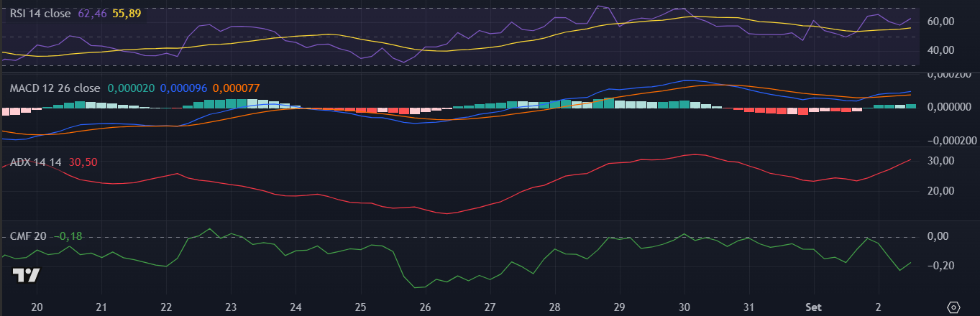Select the MACD 12 26 close indicator label
The width and height of the screenshot is (980, 316).
[x=55, y=88]
